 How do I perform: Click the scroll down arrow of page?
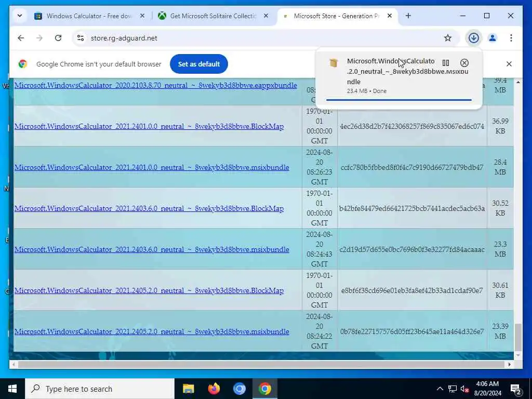518,355
